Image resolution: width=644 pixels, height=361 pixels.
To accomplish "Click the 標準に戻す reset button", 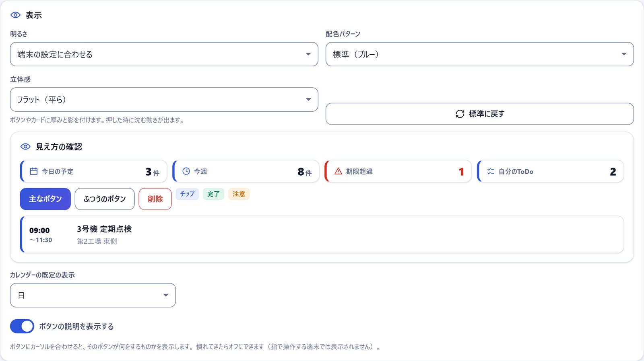I will [480, 114].
